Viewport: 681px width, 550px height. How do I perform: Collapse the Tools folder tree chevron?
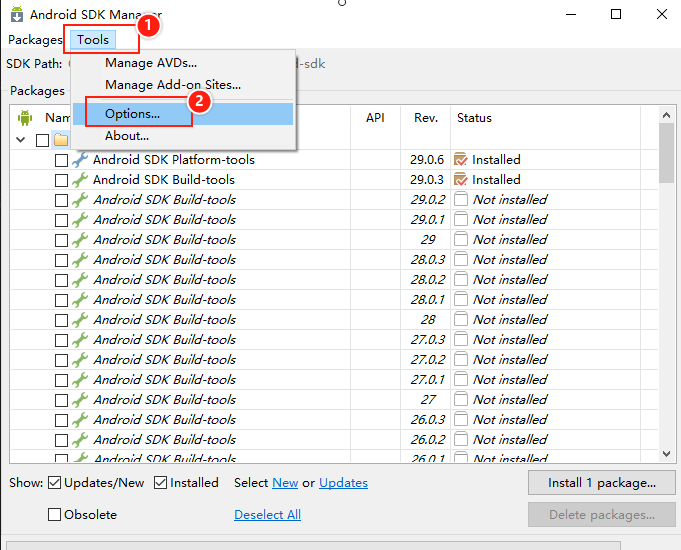20,140
